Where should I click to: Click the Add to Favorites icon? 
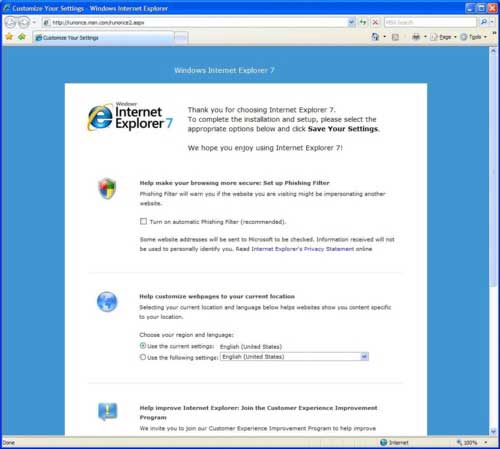click(22, 37)
